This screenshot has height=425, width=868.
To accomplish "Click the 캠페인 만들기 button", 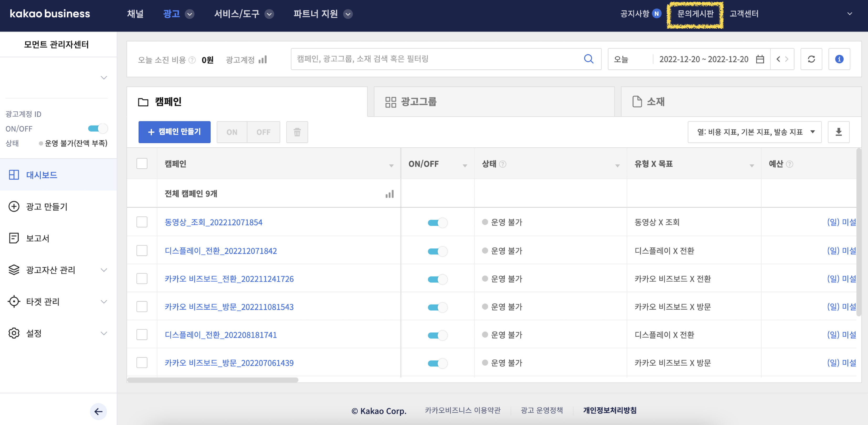I will point(174,132).
